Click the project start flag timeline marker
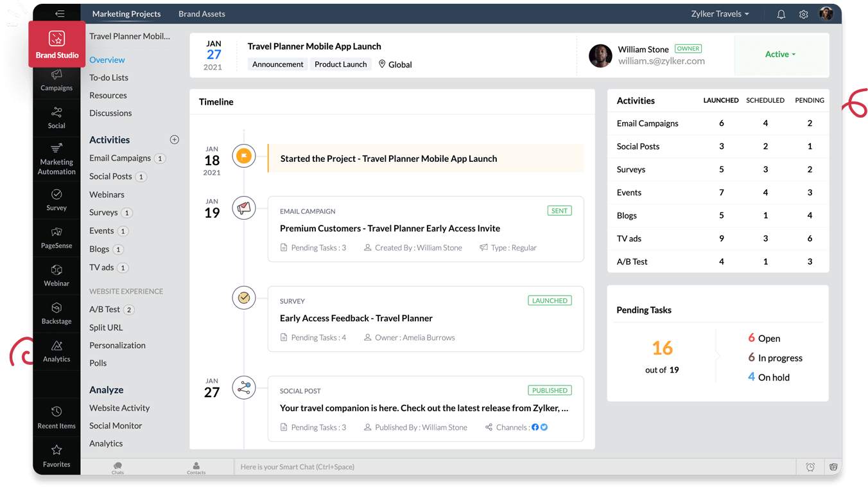The height and width of the screenshot is (487, 868). (x=244, y=156)
